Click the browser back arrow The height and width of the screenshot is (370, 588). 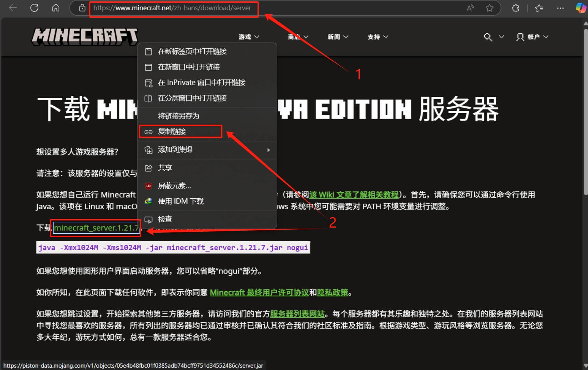(13, 8)
